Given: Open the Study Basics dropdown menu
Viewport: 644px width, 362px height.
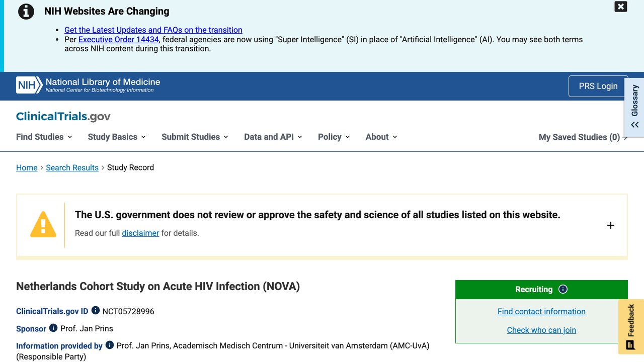Looking at the screenshot, I should click(117, 137).
